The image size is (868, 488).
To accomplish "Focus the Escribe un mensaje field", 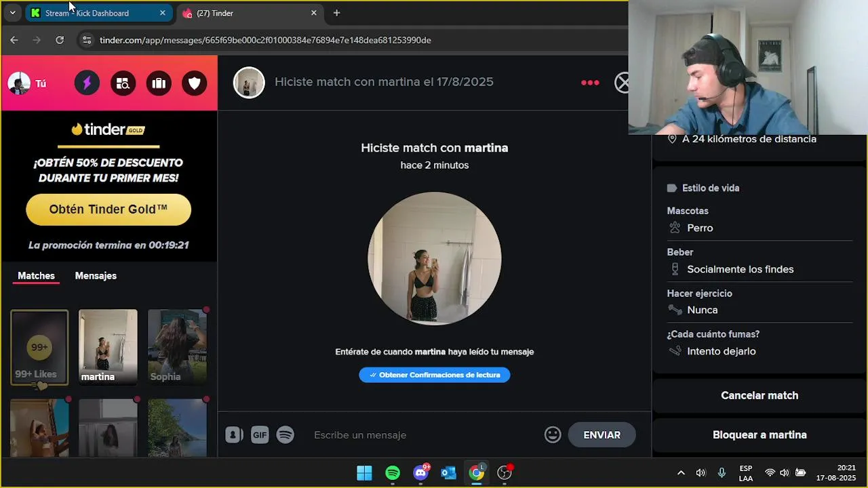I will coord(424,435).
